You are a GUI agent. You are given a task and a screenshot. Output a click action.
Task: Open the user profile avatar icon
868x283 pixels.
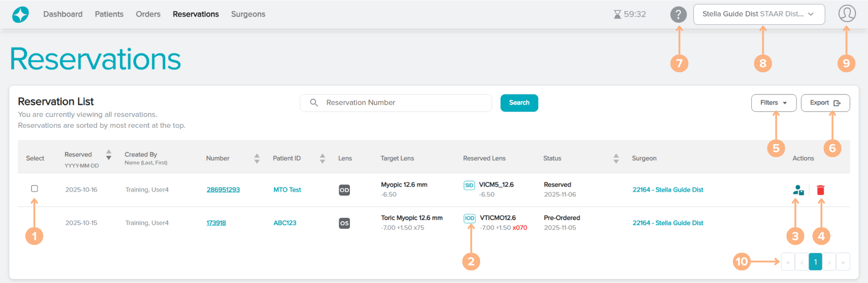[847, 14]
